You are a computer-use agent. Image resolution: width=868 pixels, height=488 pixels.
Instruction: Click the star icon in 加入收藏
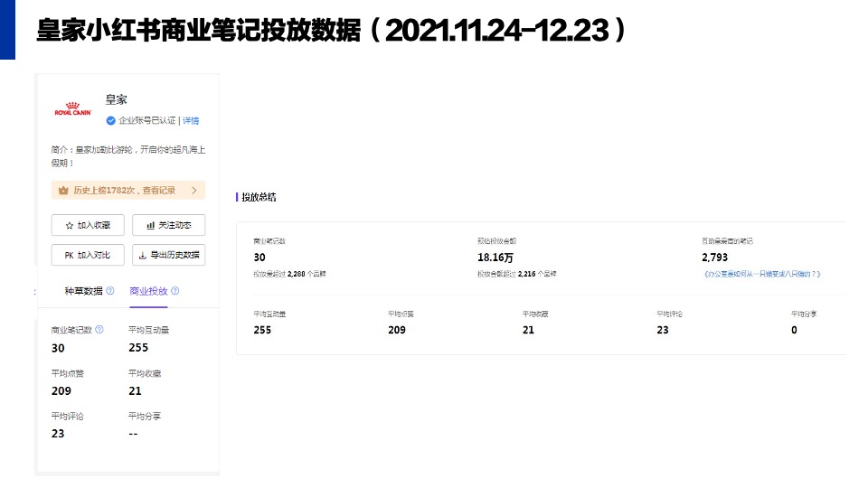point(70,226)
